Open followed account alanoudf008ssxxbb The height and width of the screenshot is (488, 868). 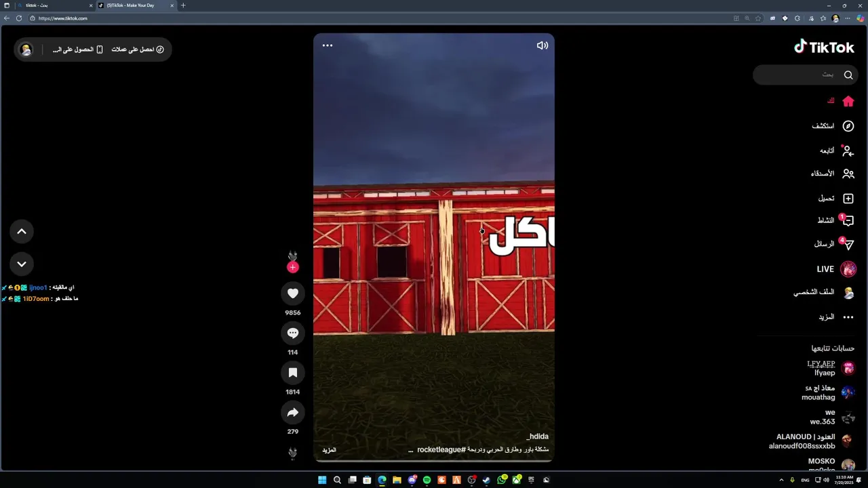tap(812, 442)
